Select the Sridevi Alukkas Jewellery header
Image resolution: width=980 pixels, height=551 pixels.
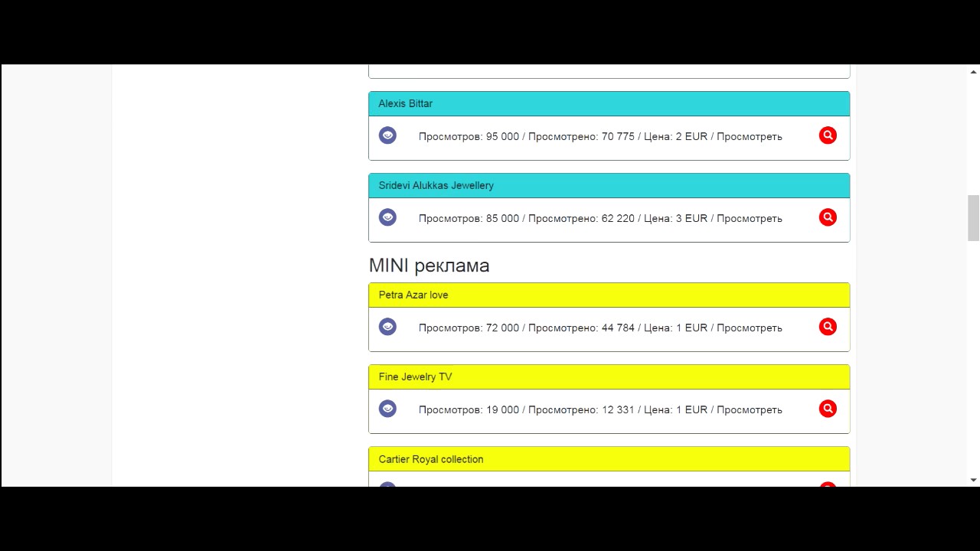tap(609, 185)
